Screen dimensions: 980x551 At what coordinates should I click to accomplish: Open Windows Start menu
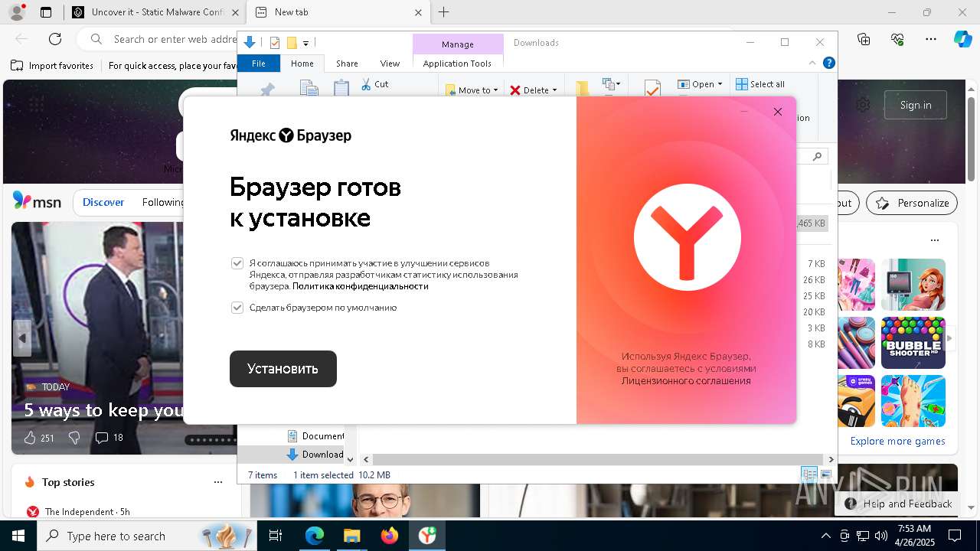(18, 536)
